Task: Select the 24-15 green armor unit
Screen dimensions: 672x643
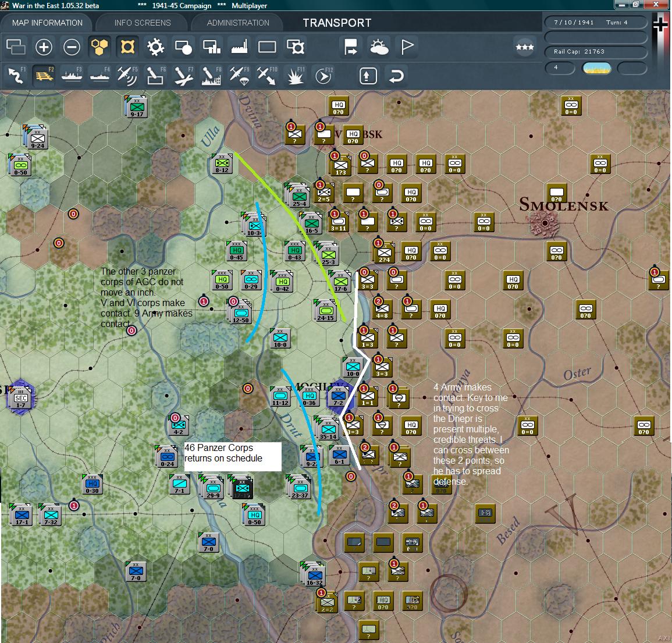Action: pyautogui.click(x=326, y=311)
